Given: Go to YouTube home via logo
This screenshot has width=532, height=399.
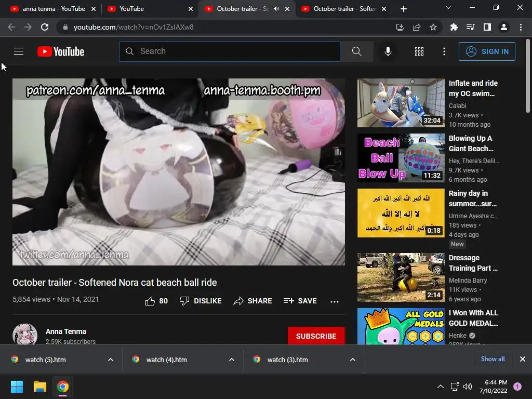Looking at the screenshot, I should [61, 51].
